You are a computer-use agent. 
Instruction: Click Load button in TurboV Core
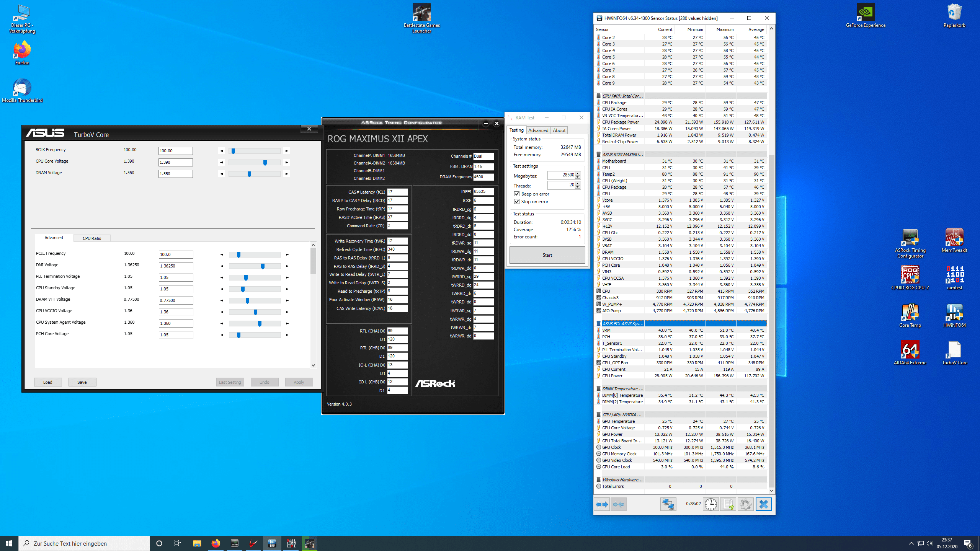tap(48, 382)
